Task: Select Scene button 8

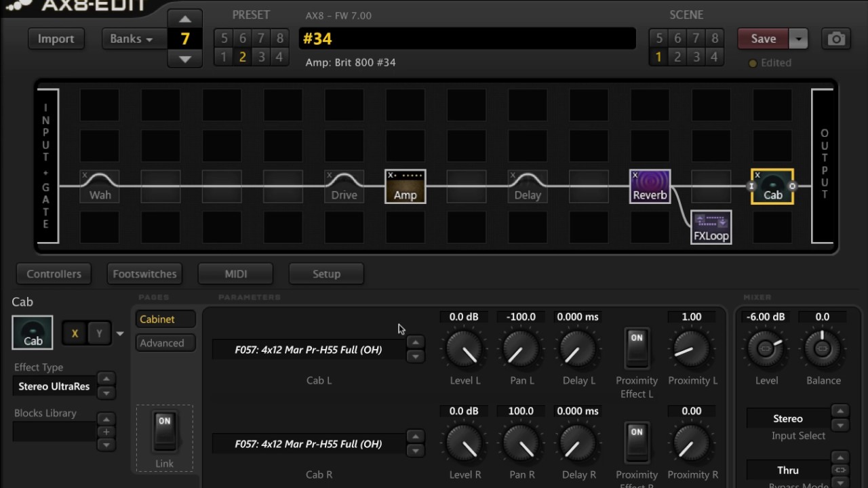Action: [714, 39]
